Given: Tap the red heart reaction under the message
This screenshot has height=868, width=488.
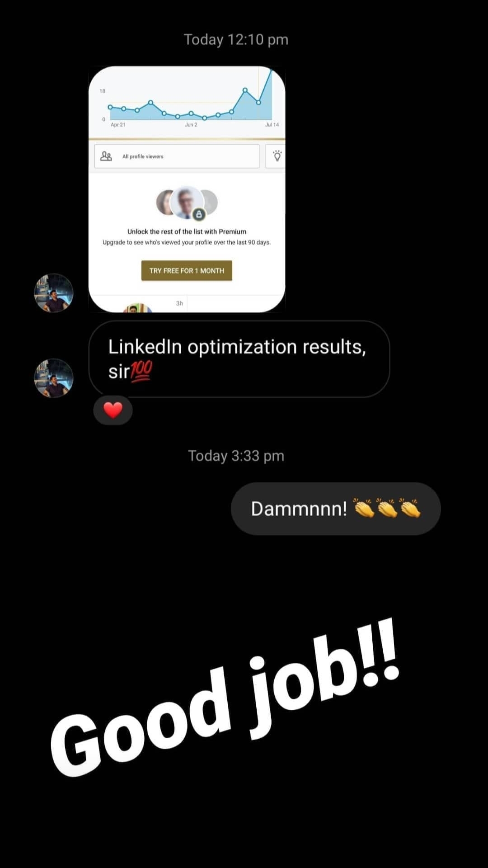Looking at the screenshot, I should 113,410.
